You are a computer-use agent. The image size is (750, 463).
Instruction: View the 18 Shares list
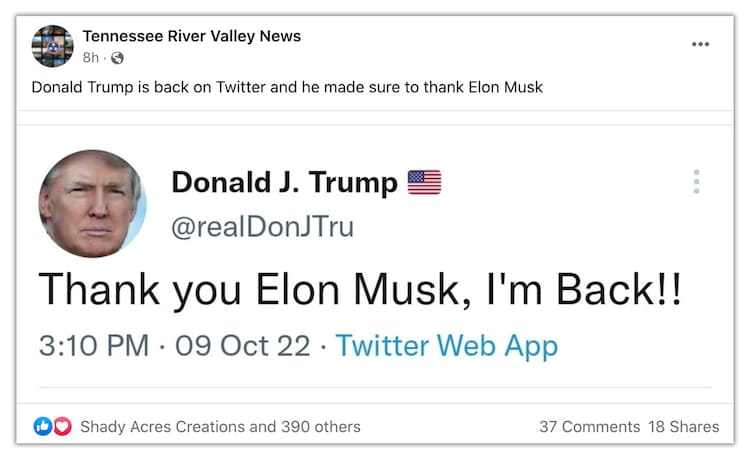pyautogui.click(x=683, y=426)
